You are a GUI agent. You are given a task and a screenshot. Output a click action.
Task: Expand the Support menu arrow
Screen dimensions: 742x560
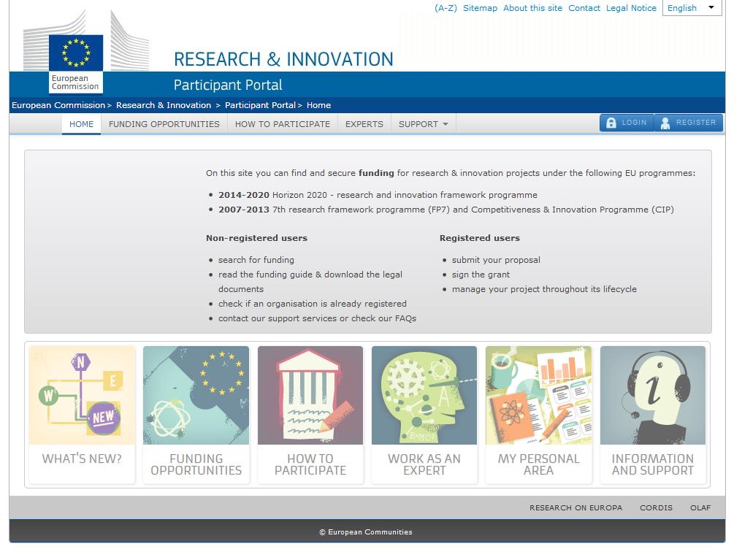point(445,124)
